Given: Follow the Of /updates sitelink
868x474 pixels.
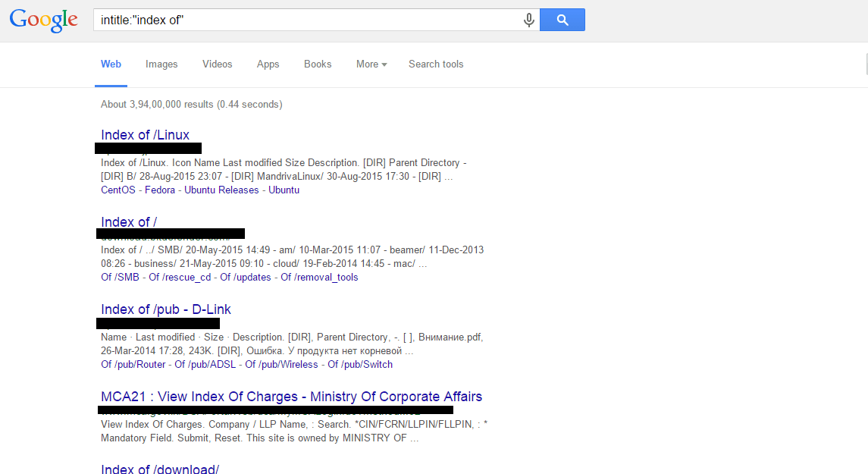Looking at the screenshot, I should click(x=245, y=278).
